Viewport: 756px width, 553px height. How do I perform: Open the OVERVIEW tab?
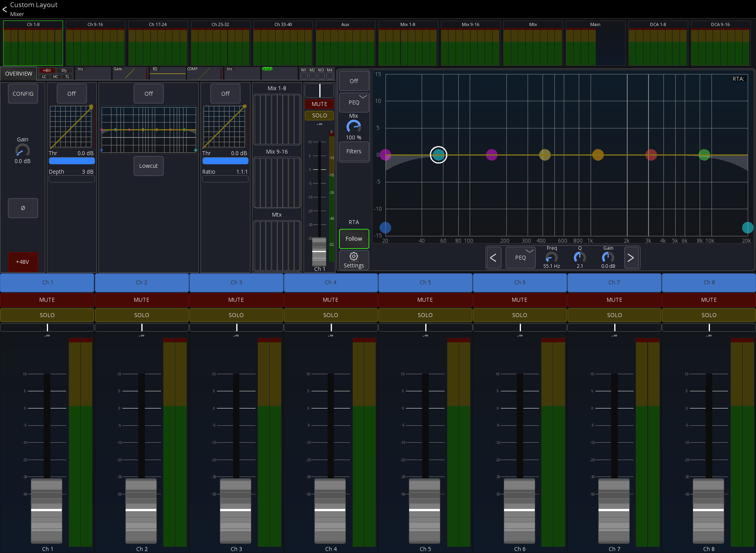(x=19, y=74)
